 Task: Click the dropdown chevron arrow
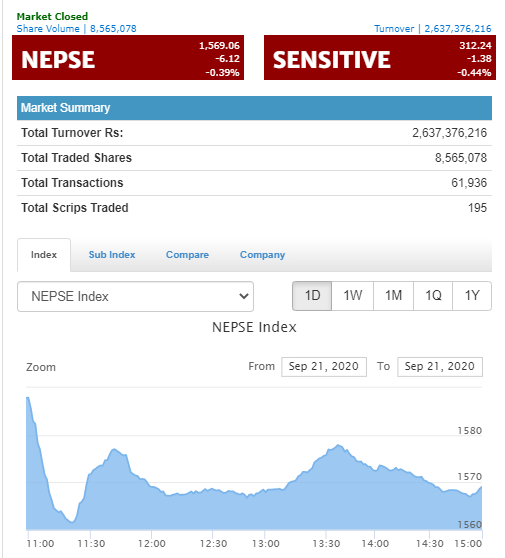point(244,296)
